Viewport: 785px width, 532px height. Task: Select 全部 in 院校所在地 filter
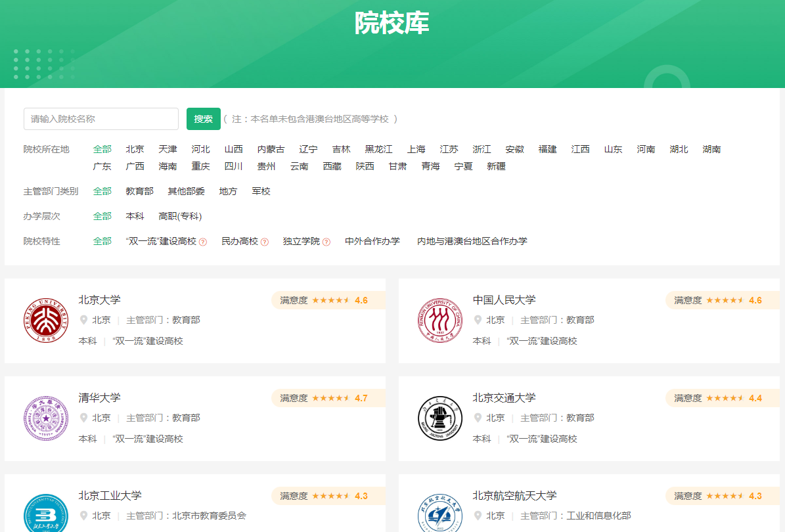click(102, 149)
